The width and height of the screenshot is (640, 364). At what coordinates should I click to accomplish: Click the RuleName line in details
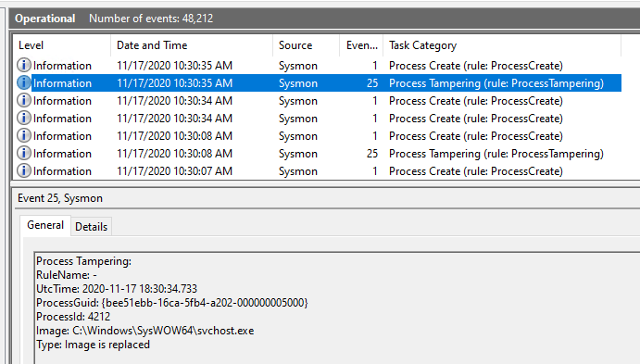tap(67, 275)
